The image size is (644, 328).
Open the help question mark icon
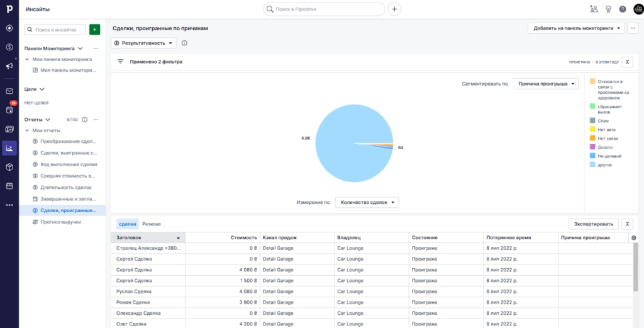(623, 9)
